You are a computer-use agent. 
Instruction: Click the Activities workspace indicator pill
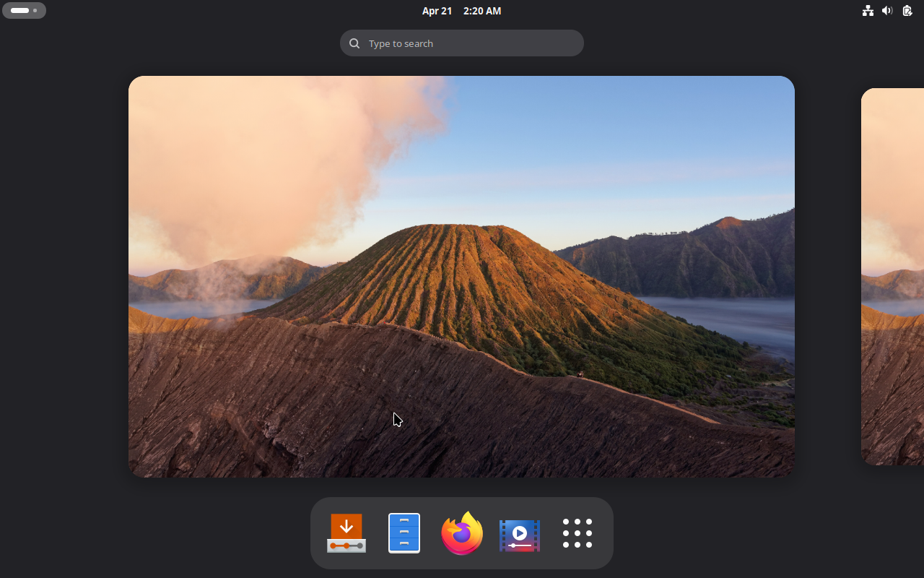[24, 11]
